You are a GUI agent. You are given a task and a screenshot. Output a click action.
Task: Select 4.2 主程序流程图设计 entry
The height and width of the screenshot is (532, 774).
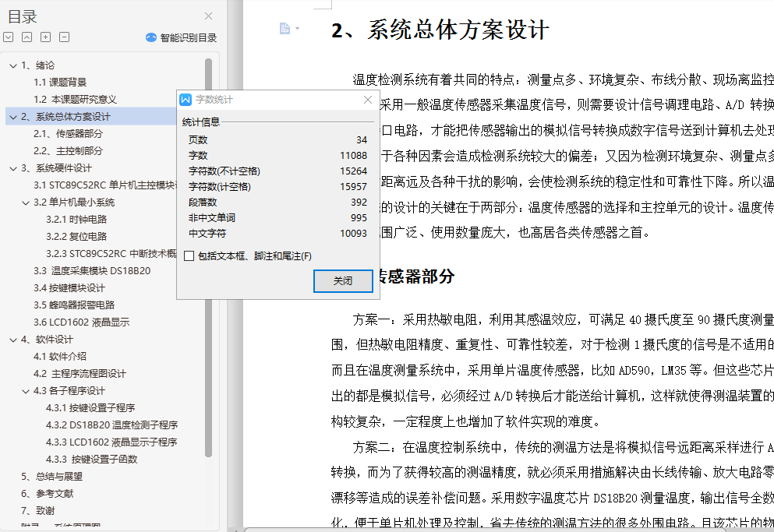click(80, 374)
